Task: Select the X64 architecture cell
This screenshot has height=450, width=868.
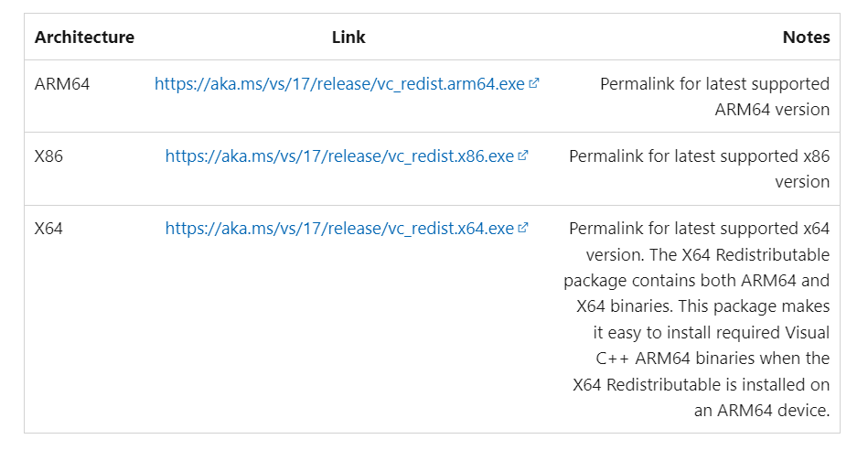Action: point(48,229)
